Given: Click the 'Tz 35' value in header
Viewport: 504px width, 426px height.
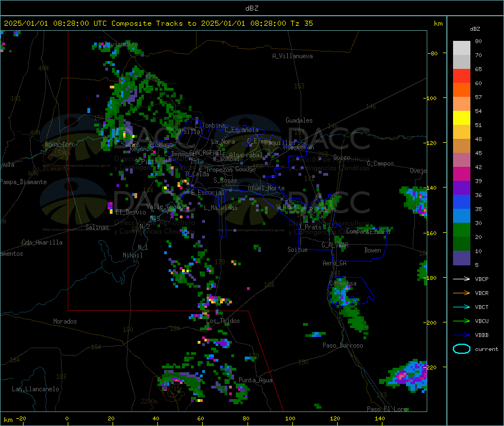Looking at the screenshot, I should point(301,24).
